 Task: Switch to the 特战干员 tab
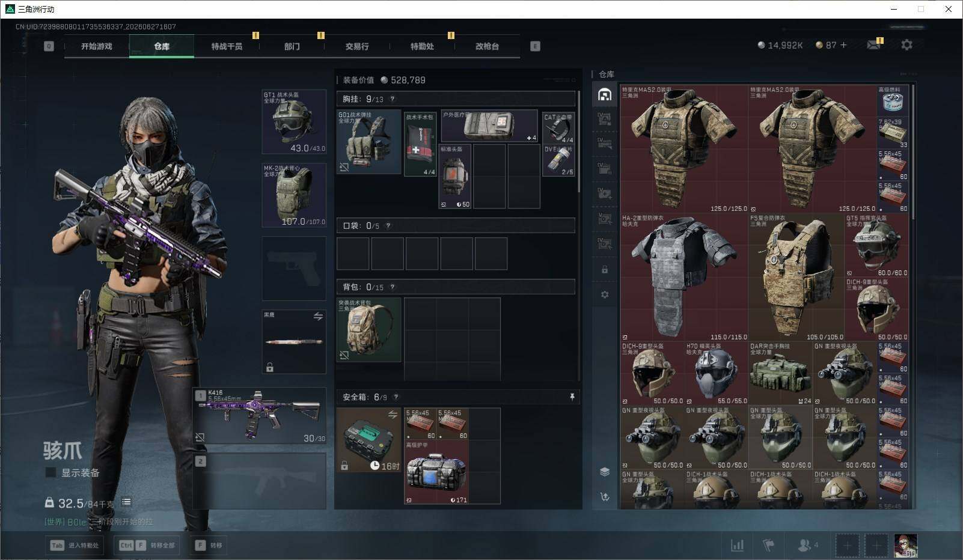coord(227,46)
